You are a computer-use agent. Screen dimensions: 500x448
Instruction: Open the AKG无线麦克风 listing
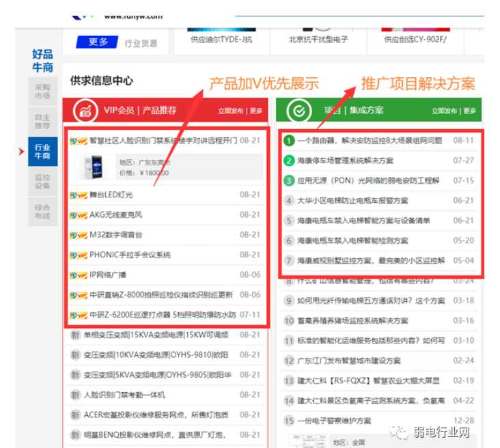tap(116, 215)
